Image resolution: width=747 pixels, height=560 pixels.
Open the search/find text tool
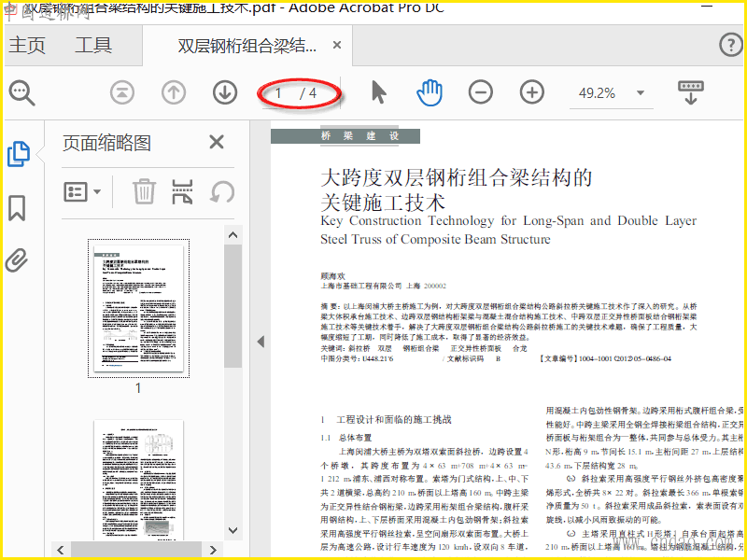pyautogui.click(x=21, y=92)
